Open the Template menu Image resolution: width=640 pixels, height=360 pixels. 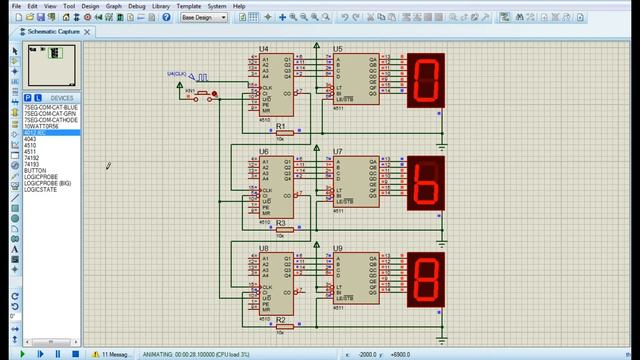point(189,6)
